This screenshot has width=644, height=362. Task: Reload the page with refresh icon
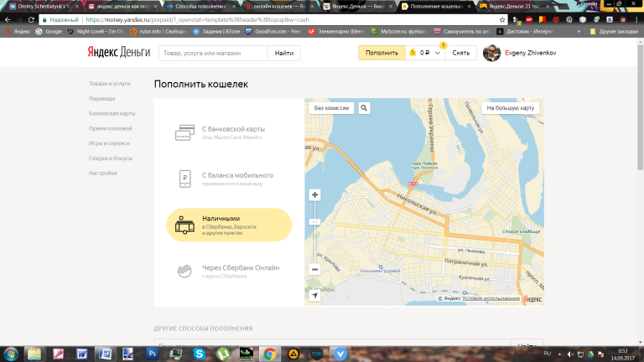pyautogui.click(x=31, y=20)
